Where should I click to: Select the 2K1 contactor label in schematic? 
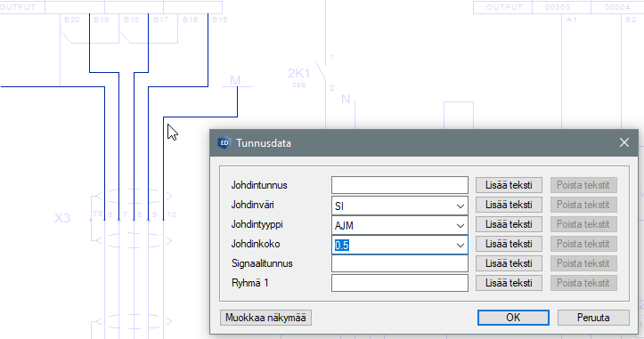[298, 74]
